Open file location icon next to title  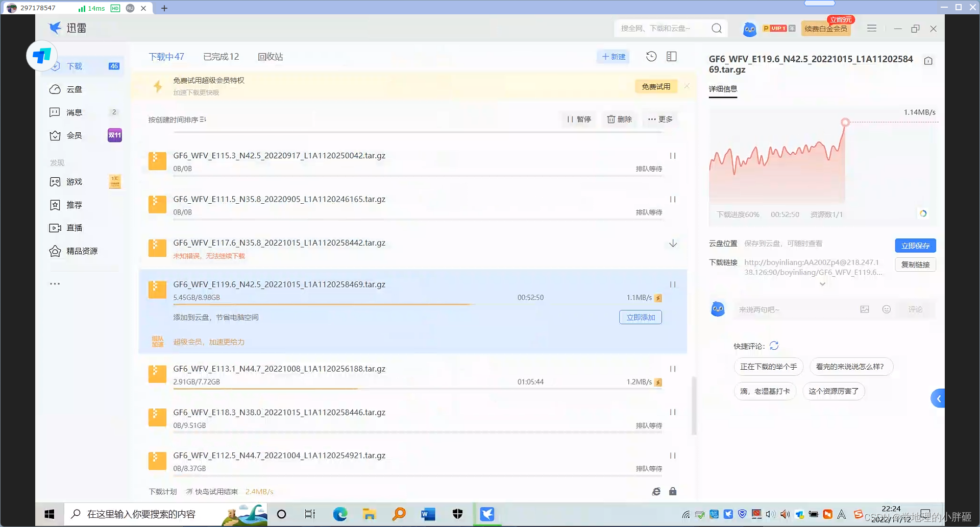click(928, 61)
